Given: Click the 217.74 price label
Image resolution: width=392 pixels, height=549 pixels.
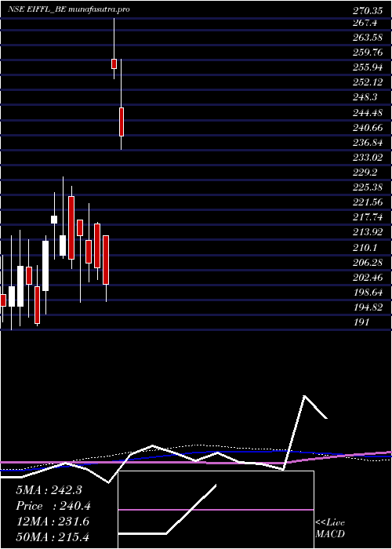Looking at the screenshot, I should 367,217.
